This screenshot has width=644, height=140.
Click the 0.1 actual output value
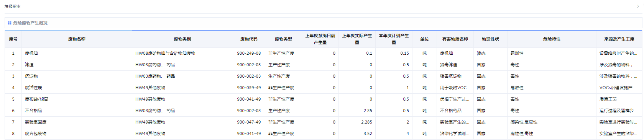point(369,53)
